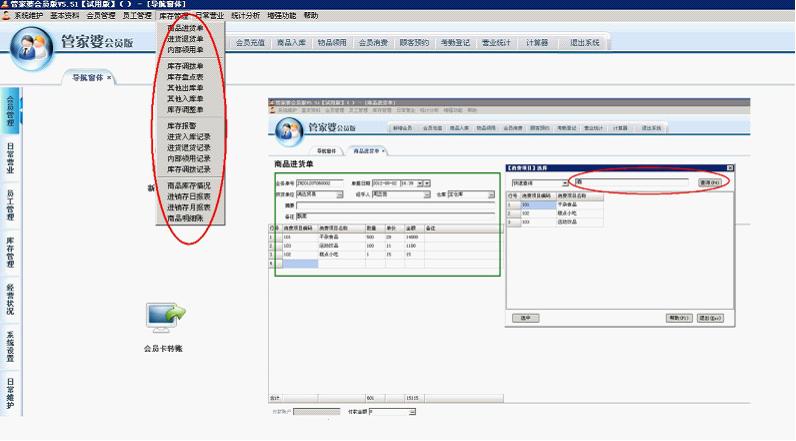Choose 库存调拨记录 from the open menu

click(x=188, y=169)
